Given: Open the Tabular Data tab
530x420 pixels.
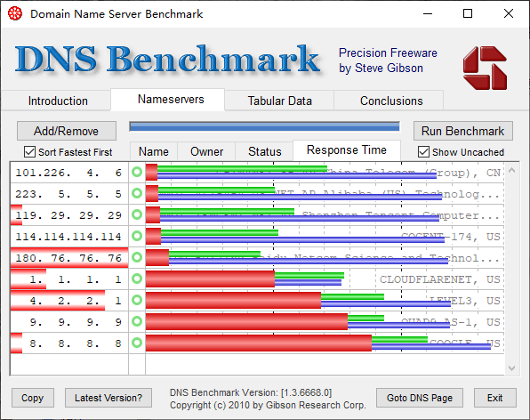Looking at the screenshot, I should pyautogui.click(x=279, y=101).
